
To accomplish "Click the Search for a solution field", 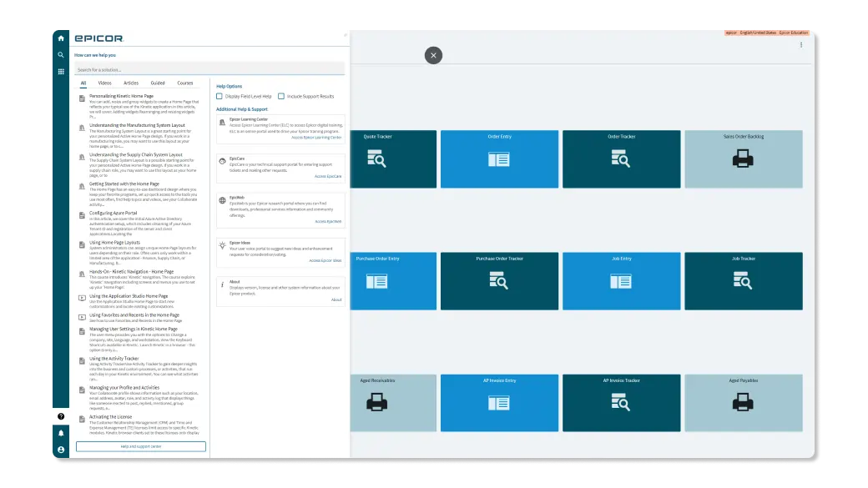I will tap(209, 70).
